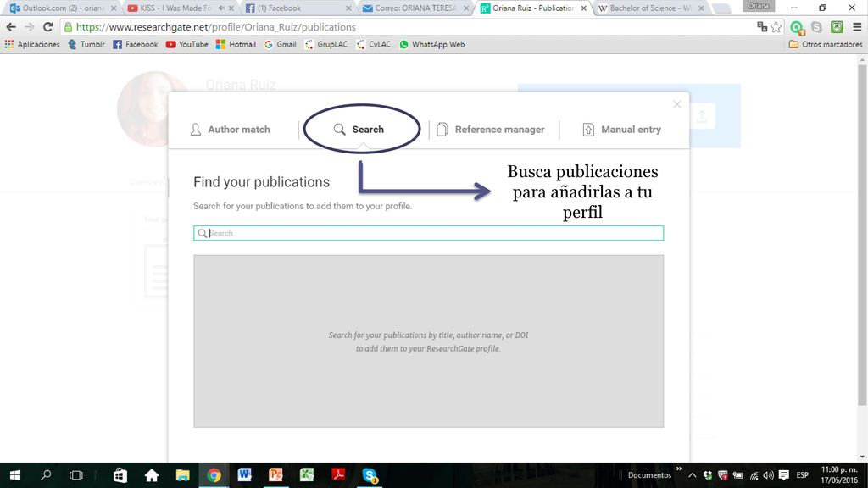Viewport: 868px width, 488px height.
Task: Open the Tumblr bookmark
Action: (x=86, y=44)
